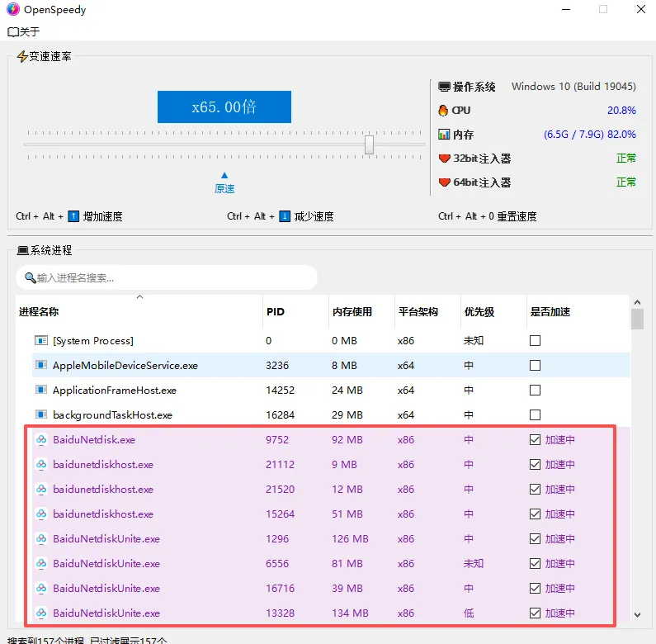
Task: Enable acceleration for [System Process]
Action: point(535,340)
